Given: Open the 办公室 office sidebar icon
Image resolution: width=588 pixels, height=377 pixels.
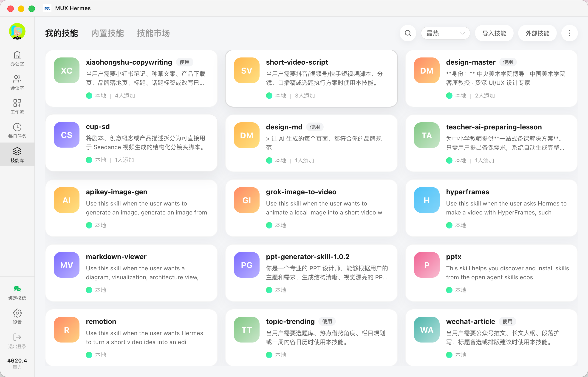Looking at the screenshot, I should 17,55.
